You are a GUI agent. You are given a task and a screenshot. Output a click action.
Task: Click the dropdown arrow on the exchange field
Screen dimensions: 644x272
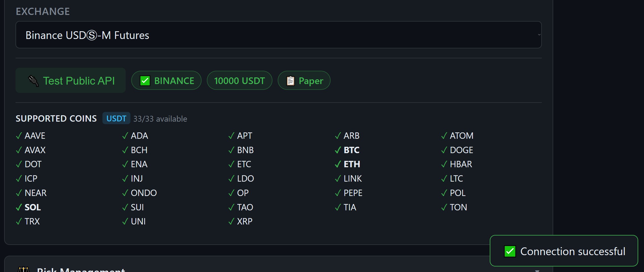539,35
